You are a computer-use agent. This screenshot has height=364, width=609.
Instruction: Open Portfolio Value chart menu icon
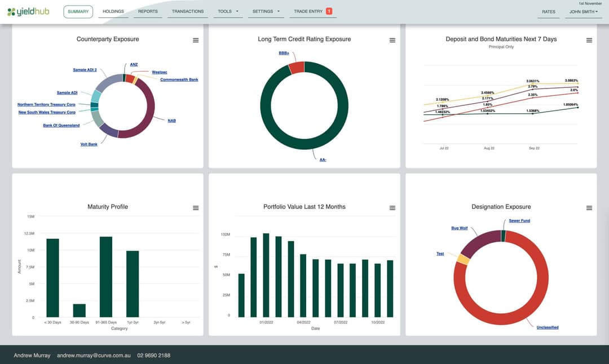coord(392,208)
